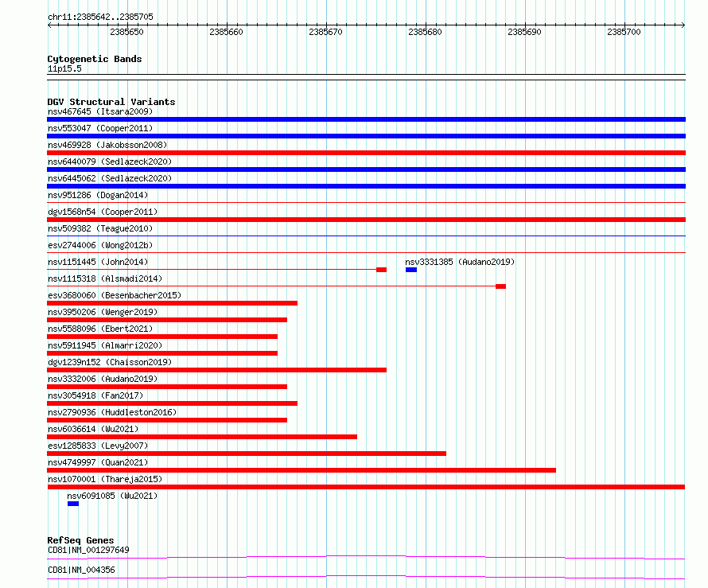Click nsv6440079 (Sedlazeck2020) label

point(110,162)
